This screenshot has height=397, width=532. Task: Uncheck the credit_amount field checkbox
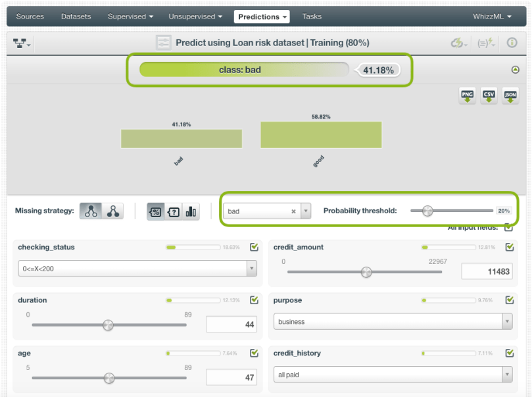click(x=509, y=248)
